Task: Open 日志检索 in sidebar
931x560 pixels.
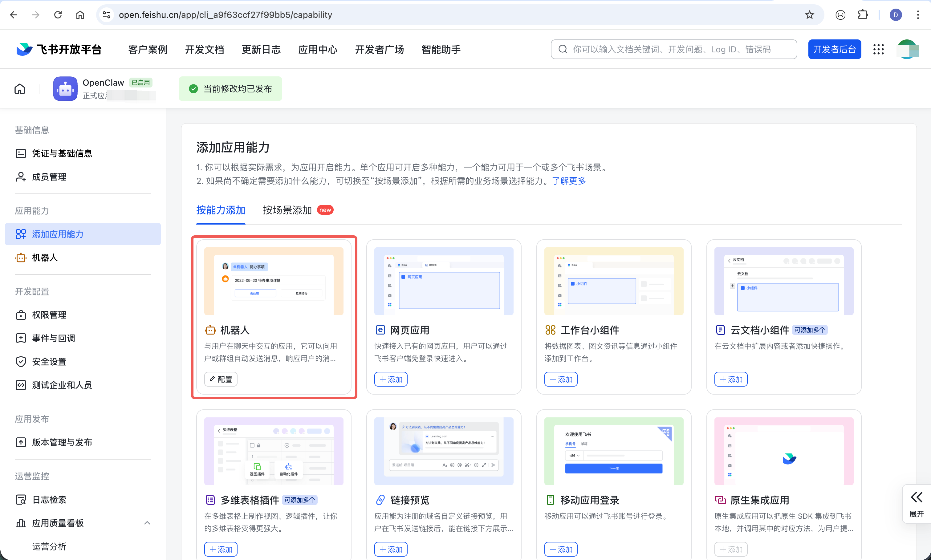Action: [83, 500]
